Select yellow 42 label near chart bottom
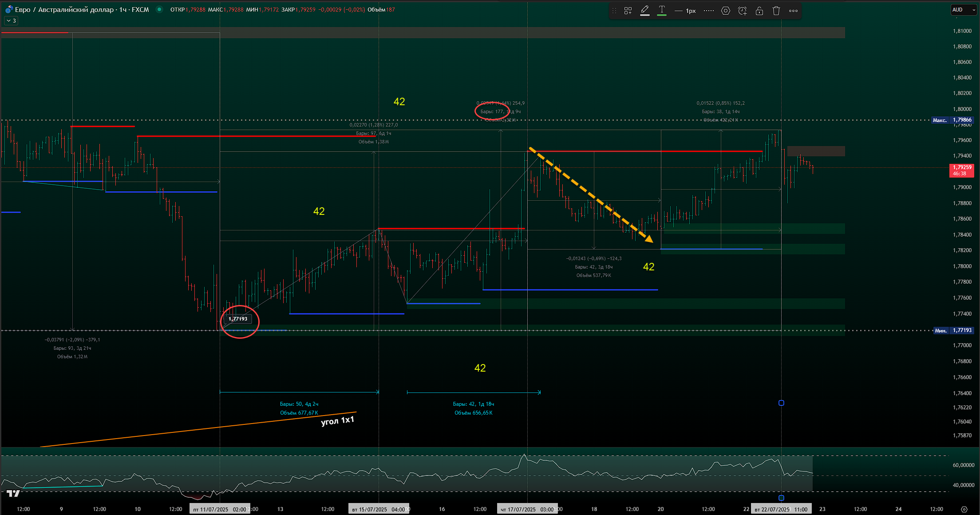Screen dimensions: 980x515 480,368
